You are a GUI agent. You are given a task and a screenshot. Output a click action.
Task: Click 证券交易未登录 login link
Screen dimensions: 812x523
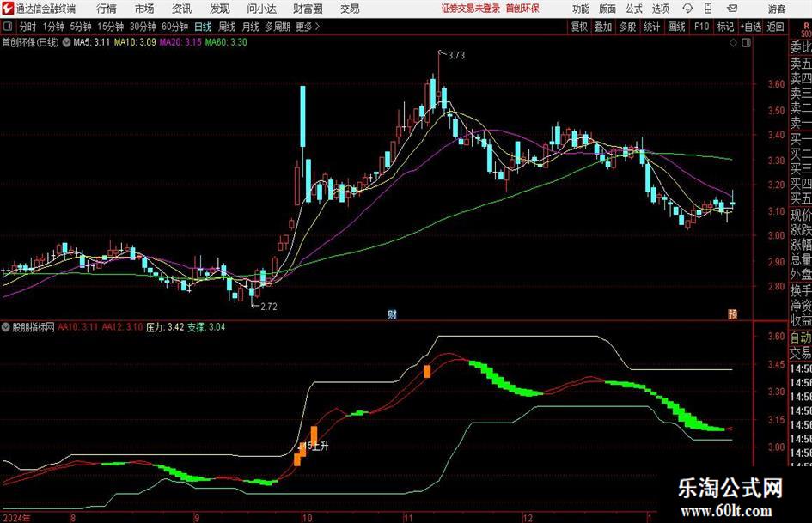[x=471, y=9]
